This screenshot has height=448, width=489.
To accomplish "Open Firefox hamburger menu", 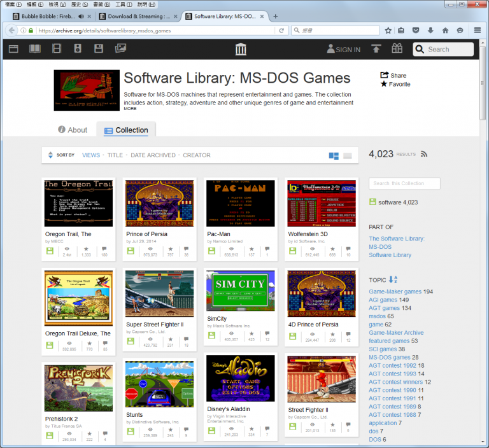I will click(x=477, y=31).
